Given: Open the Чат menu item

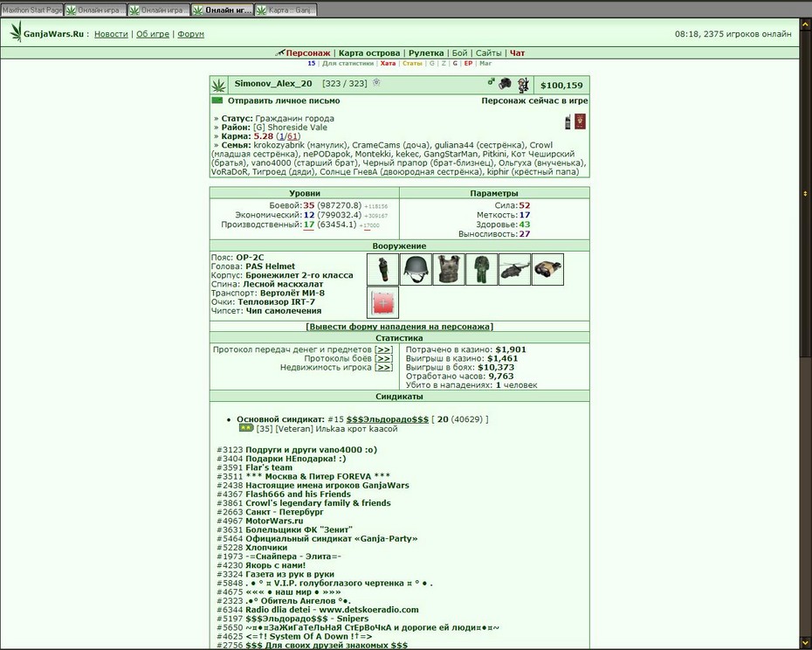Looking at the screenshot, I should click(518, 53).
